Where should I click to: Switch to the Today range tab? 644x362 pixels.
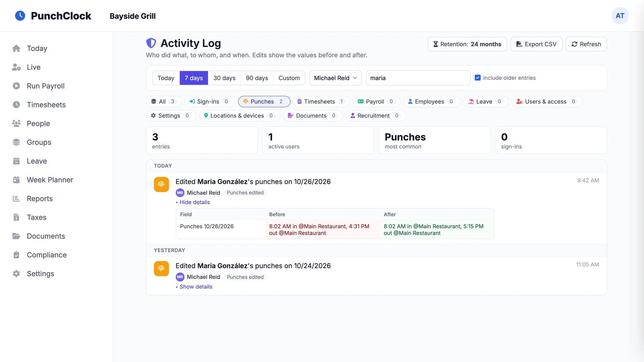[x=166, y=78]
